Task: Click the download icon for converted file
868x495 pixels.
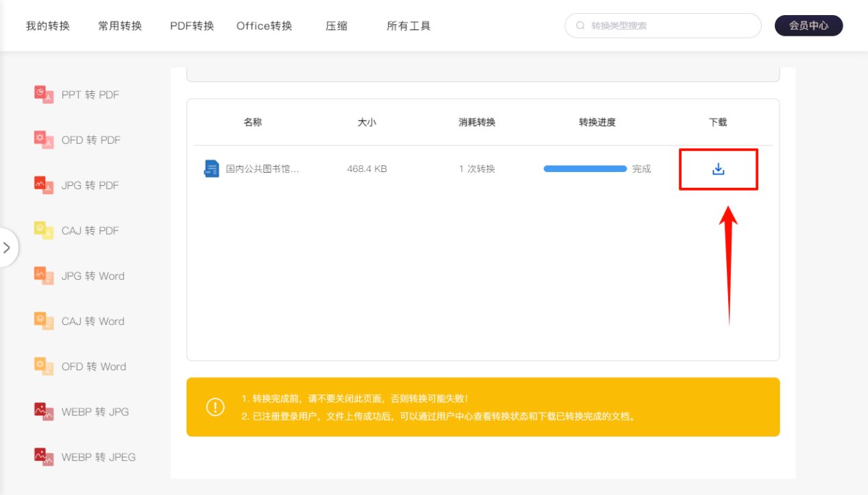Action: (718, 169)
